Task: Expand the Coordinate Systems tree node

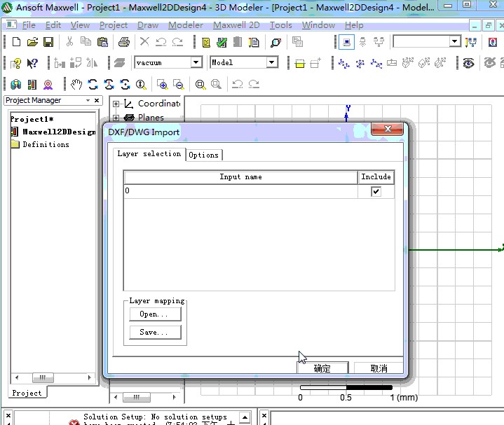Action: (x=116, y=104)
